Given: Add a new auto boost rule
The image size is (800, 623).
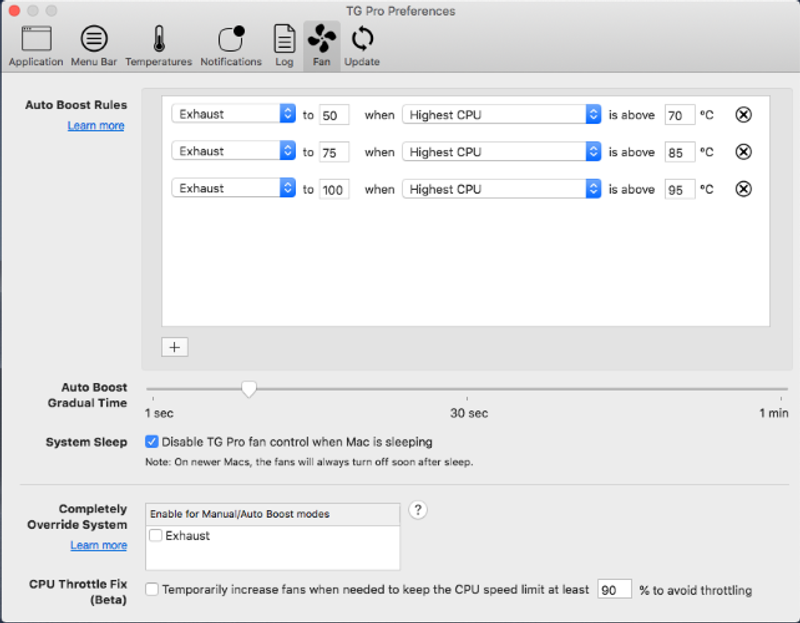Looking at the screenshot, I should [175, 347].
